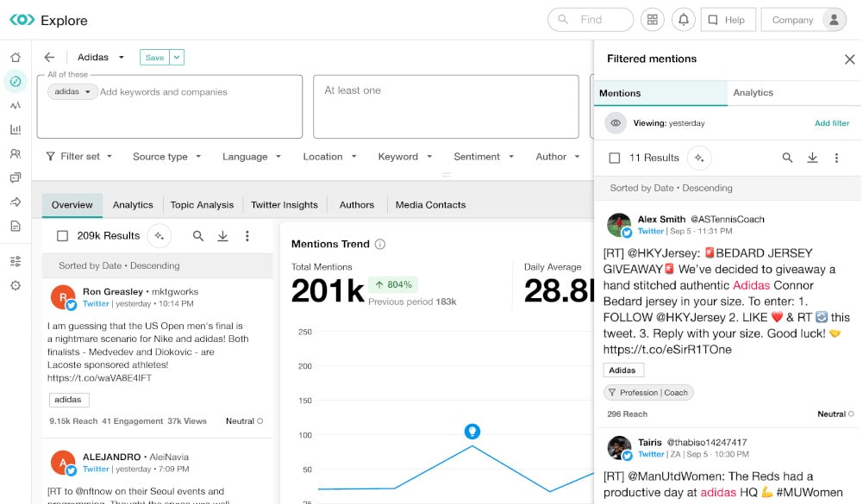The image size is (863, 504).
Task: Click the blue lightbulb marker on trend chart
Action: click(472, 432)
